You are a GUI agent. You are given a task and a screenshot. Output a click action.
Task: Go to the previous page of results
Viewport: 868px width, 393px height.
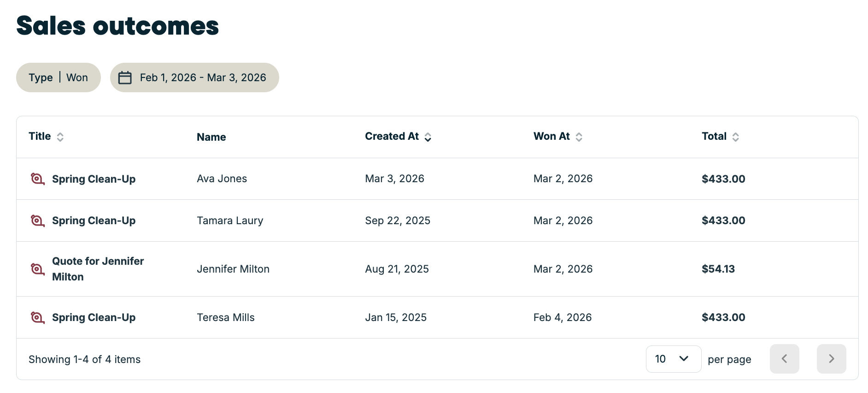click(784, 359)
